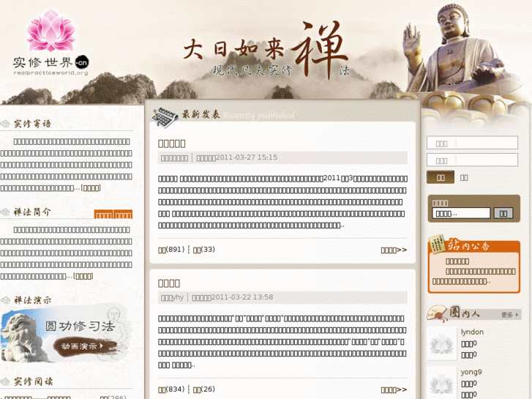Focus the password login field

tap(472, 160)
